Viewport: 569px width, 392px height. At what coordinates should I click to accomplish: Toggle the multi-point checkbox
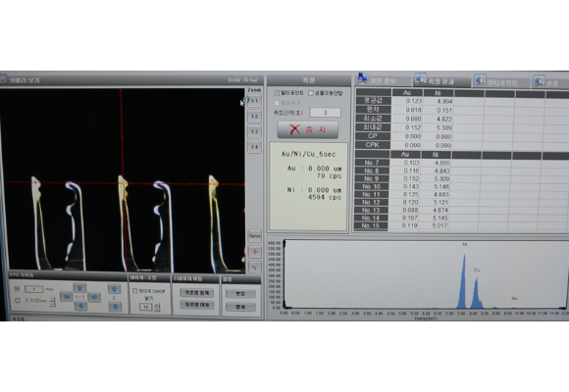[x=277, y=93]
